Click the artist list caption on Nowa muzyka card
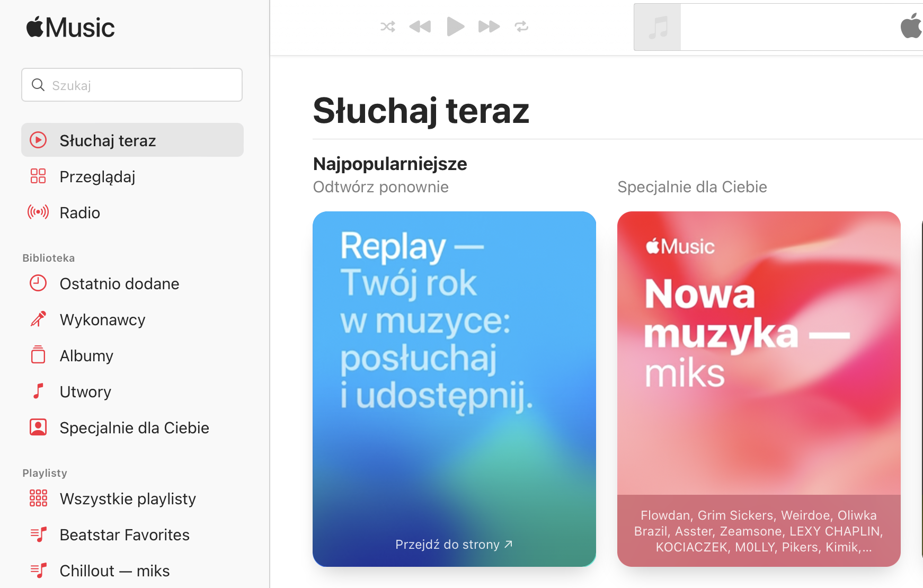923x588 pixels. [x=759, y=531]
